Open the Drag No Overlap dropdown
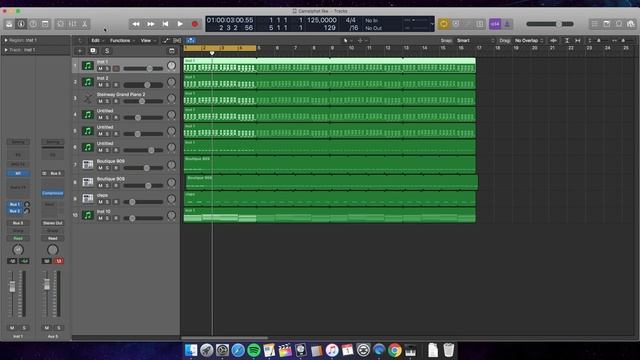The height and width of the screenshot is (360, 640). [x=529, y=40]
